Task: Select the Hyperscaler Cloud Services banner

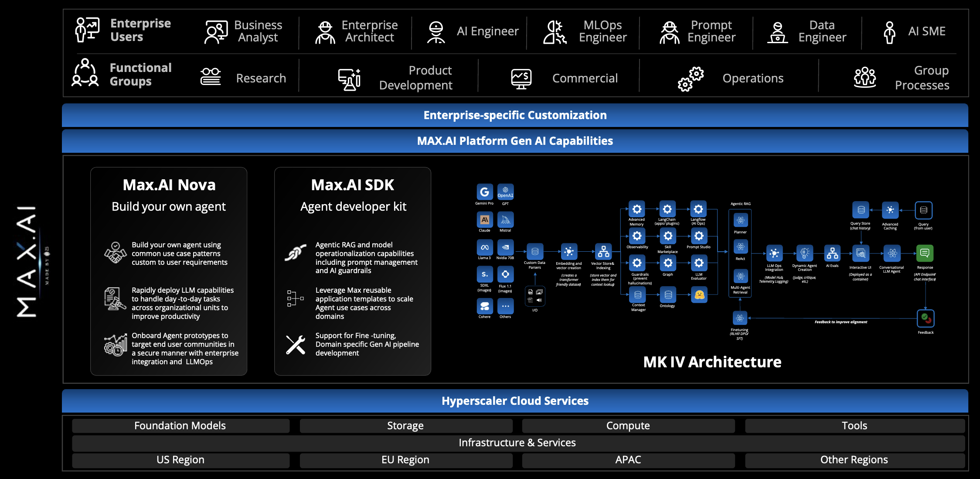Action: 515,401
